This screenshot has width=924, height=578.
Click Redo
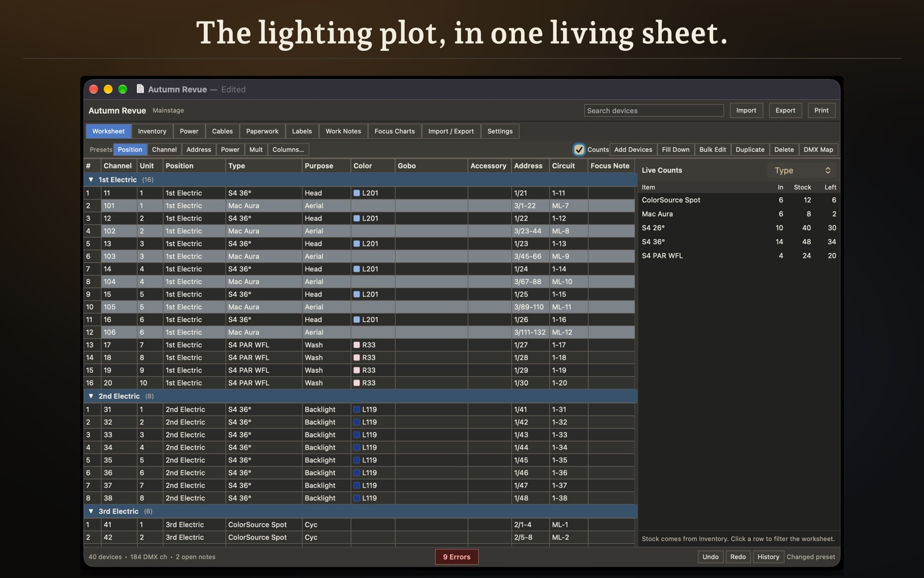tap(738, 557)
